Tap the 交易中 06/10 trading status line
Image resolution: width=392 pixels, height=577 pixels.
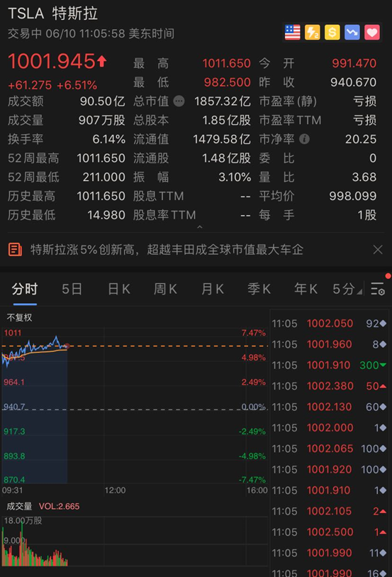tap(91, 34)
